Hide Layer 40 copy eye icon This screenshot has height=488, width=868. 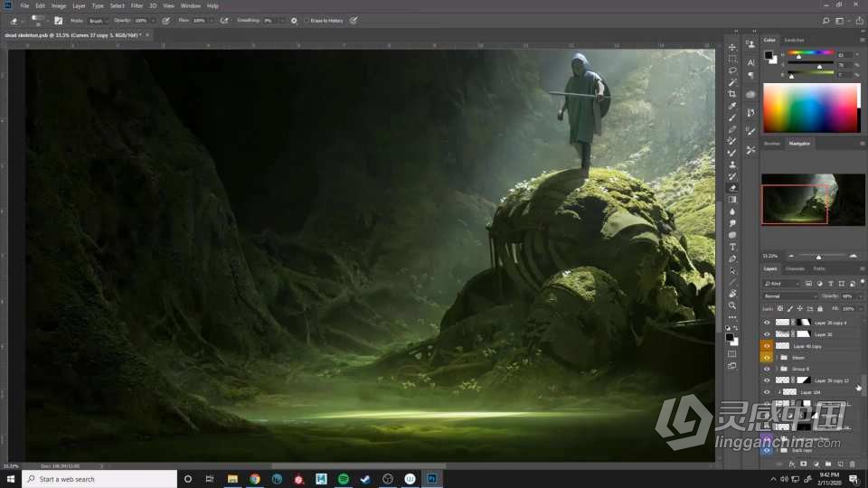[767, 346]
